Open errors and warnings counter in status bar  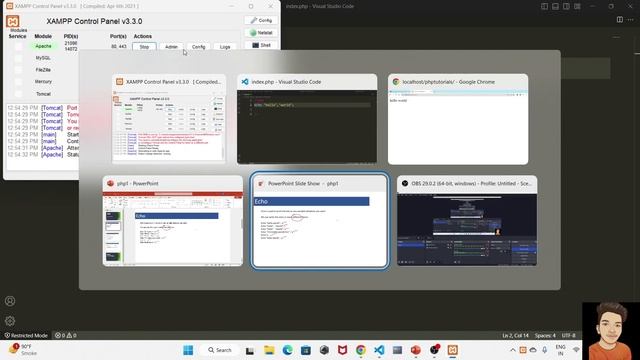click(66, 336)
